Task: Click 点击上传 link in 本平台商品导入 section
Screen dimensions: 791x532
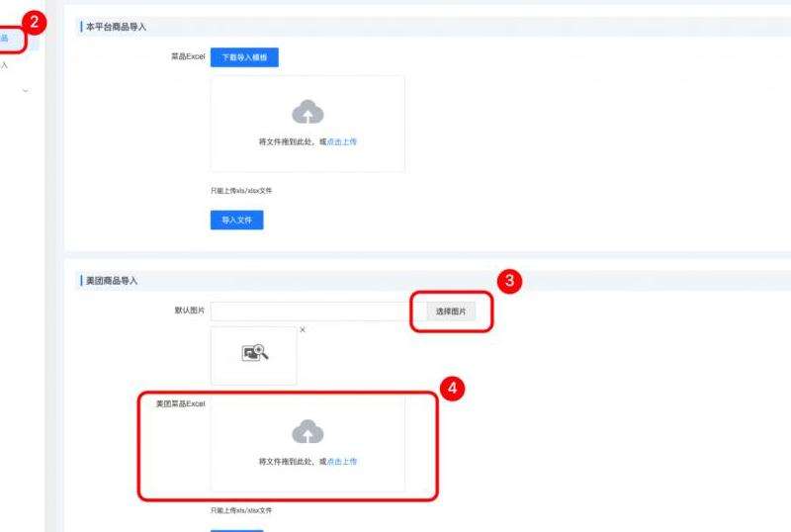Action: pyautogui.click(x=341, y=141)
